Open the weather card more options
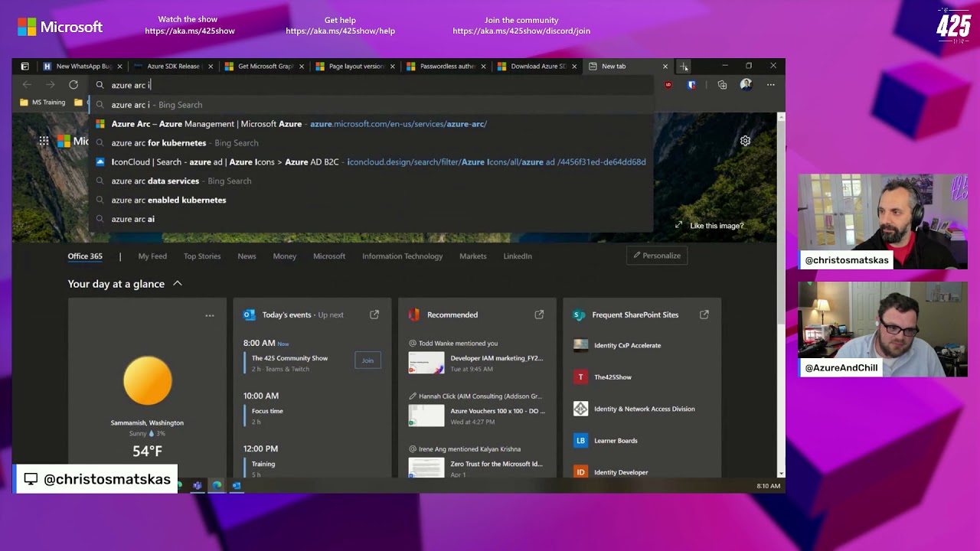This screenshot has height=551, width=980. click(210, 315)
